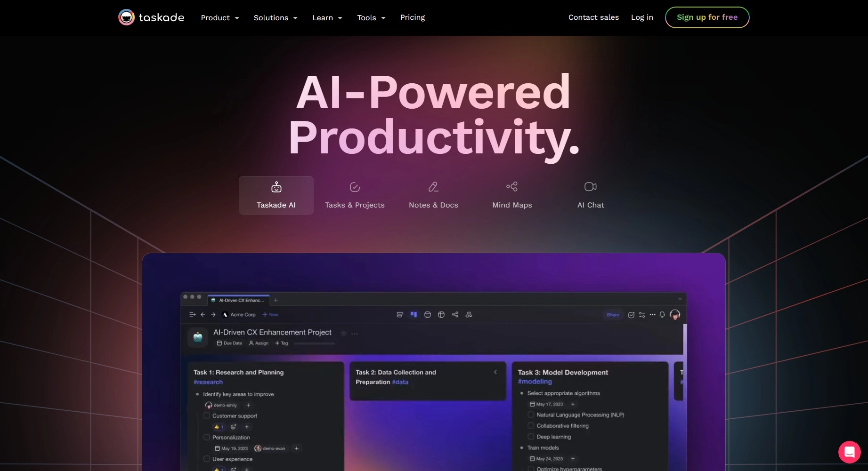Open the filter settings icon in toolbar
Viewport: 868px width, 471px height.
pos(642,315)
